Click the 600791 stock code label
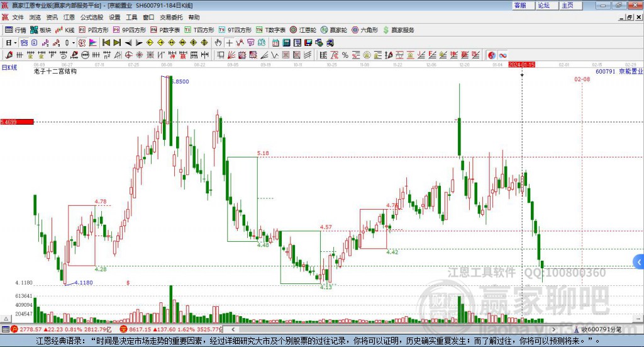 tap(606, 72)
